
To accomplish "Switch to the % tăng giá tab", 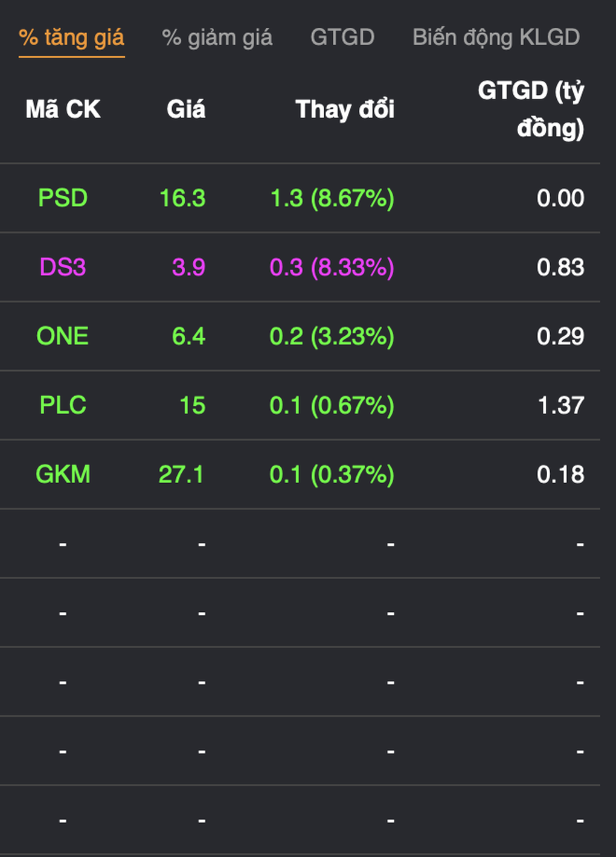I will tap(71, 38).
